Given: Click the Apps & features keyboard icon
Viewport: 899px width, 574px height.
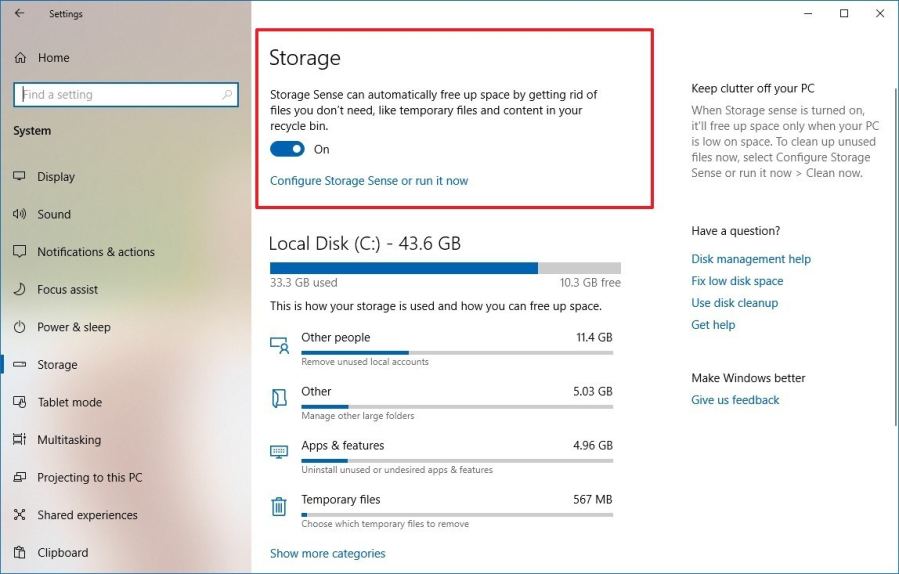Looking at the screenshot, I should 279,452.
